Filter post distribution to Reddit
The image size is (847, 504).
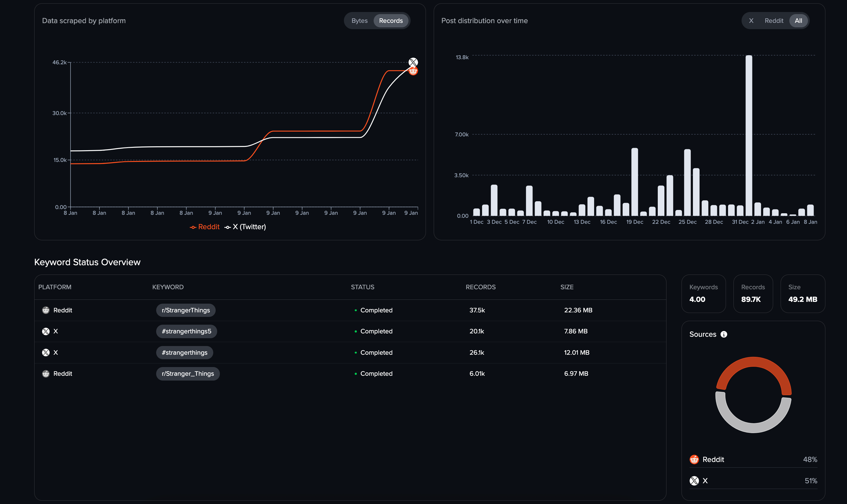(x=774, y=21)
